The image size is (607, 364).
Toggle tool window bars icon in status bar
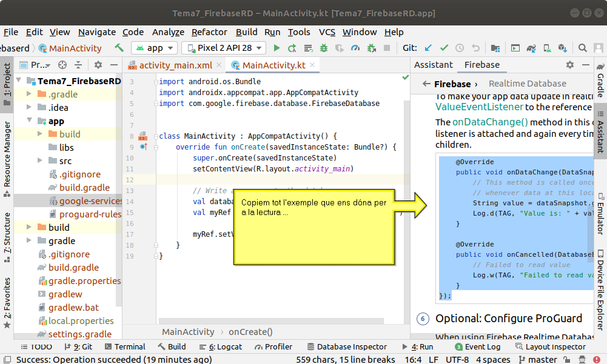click(7, 359)
